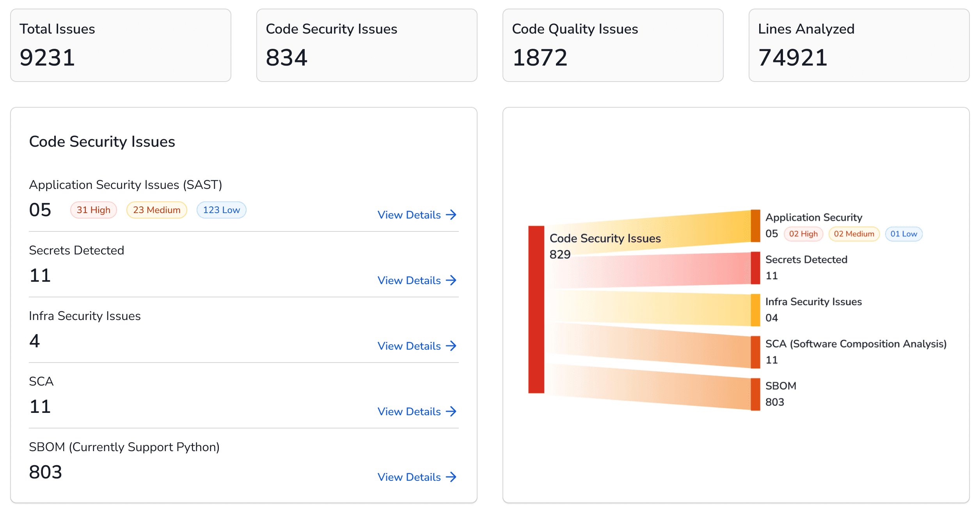Click the 31 High severity badge

click(93, 210)
